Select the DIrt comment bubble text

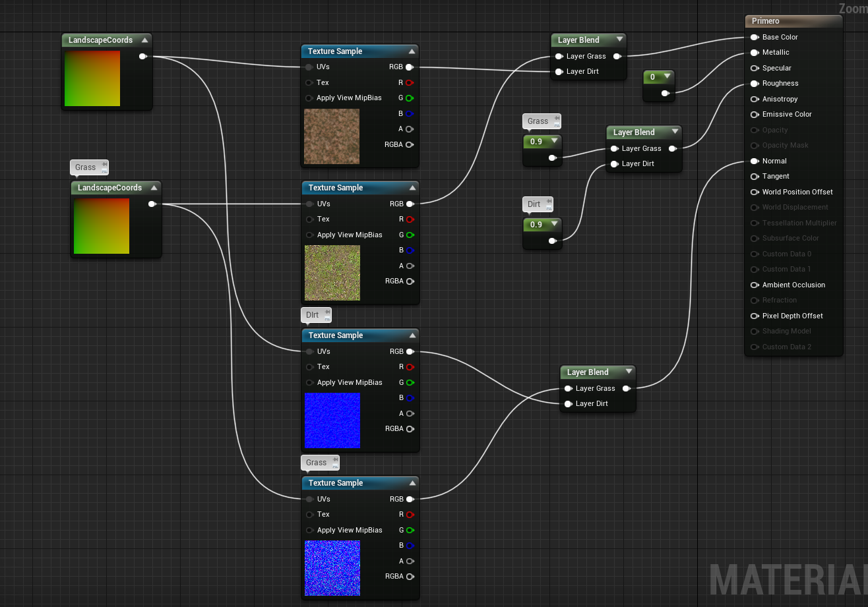(x=313, y=315)
